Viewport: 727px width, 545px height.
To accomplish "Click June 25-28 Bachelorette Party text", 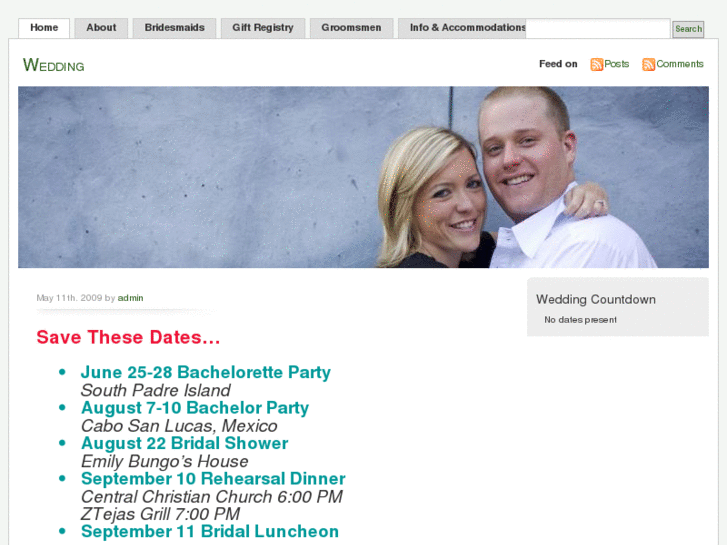I will point(205,372).
